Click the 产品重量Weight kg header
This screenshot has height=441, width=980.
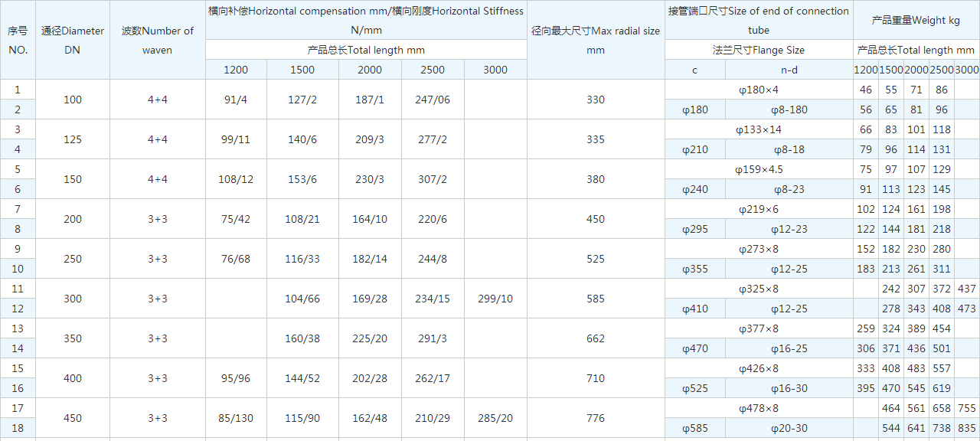pyautogui.click(x=916, y=20)
